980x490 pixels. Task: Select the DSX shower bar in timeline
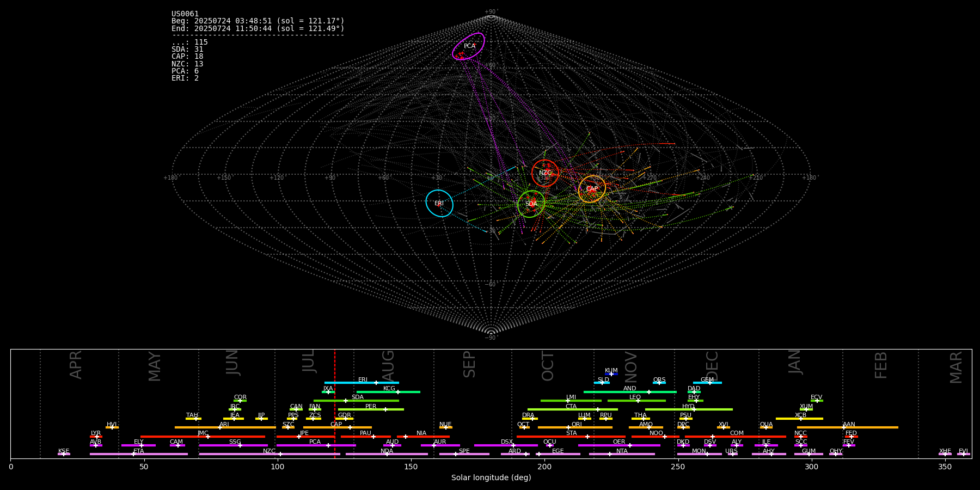(506, 445)
